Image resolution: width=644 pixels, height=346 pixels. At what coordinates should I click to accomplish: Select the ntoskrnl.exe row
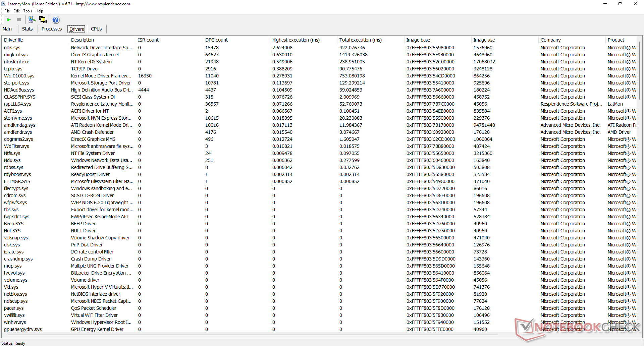[x=319, y=62]
